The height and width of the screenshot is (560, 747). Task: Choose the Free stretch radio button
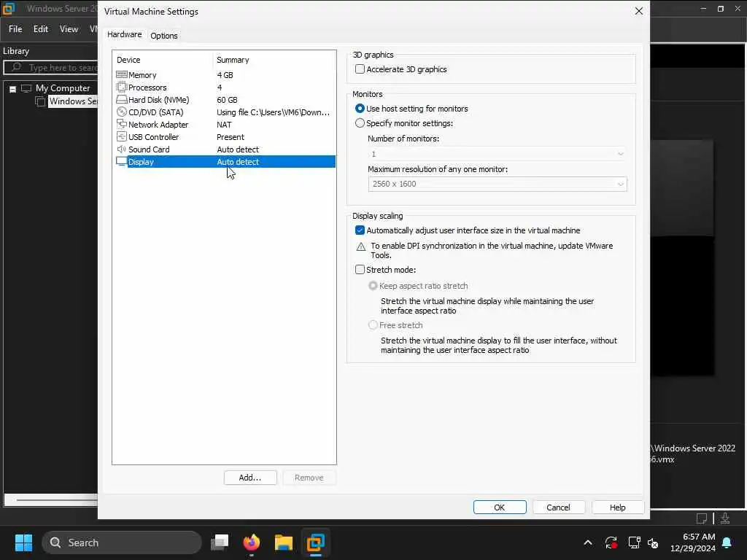373,325
